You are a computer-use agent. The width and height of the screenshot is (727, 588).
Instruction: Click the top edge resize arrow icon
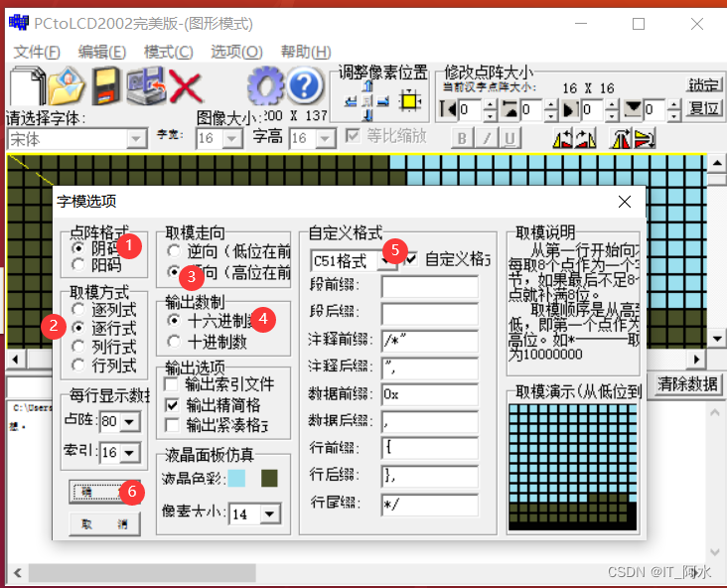510,110
